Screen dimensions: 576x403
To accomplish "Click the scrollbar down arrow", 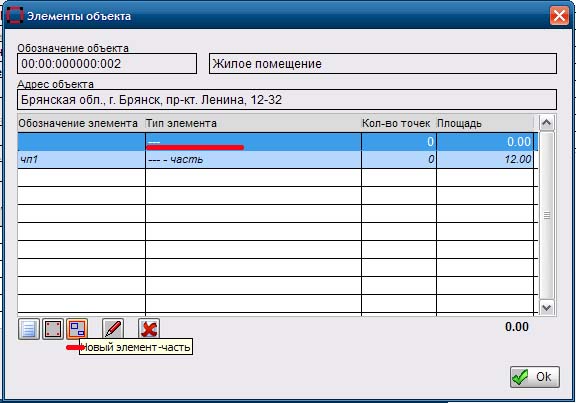I will [547, 307].
